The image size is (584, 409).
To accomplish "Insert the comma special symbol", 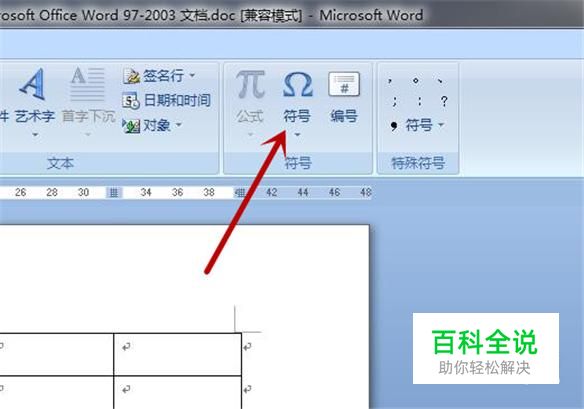I will 390,80.
